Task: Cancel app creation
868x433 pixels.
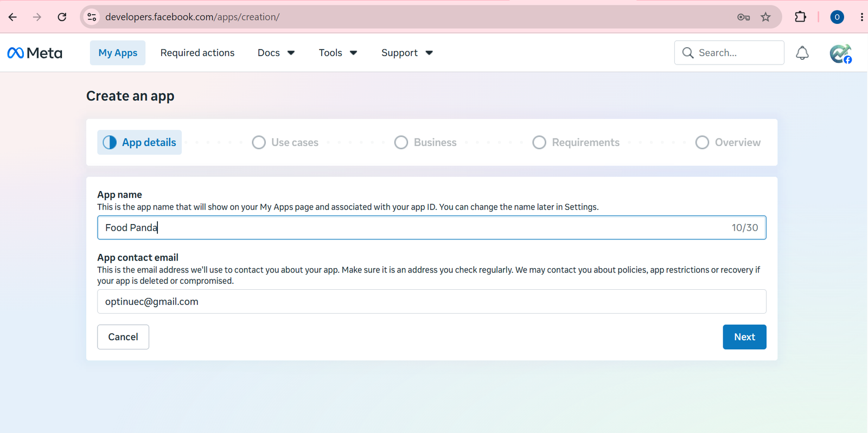Action: pos(123,337)
